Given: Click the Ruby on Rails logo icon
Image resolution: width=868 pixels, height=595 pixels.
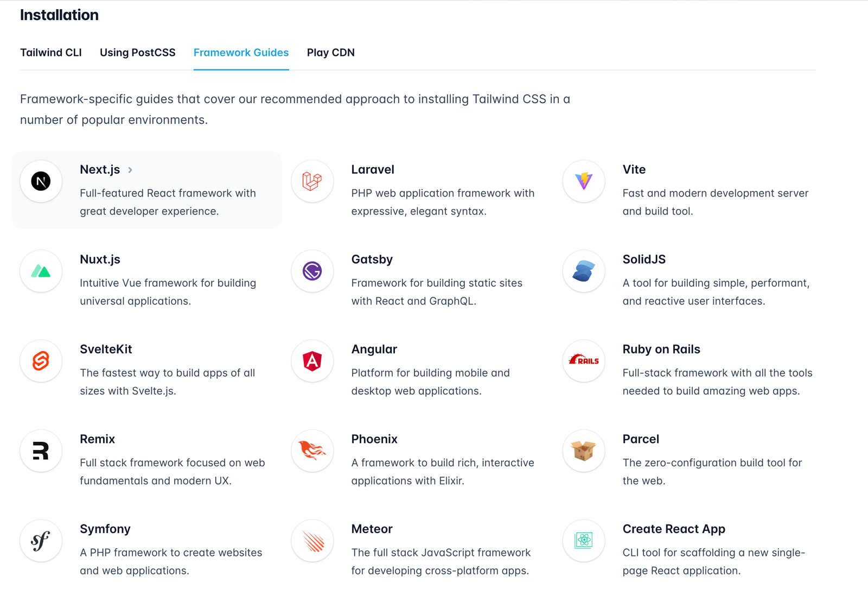Looking at the screenshot, I should click(584, 361).
